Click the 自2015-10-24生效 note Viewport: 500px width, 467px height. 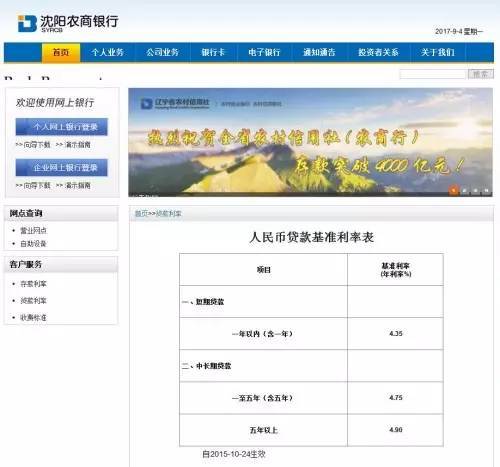tap(234, 454)
